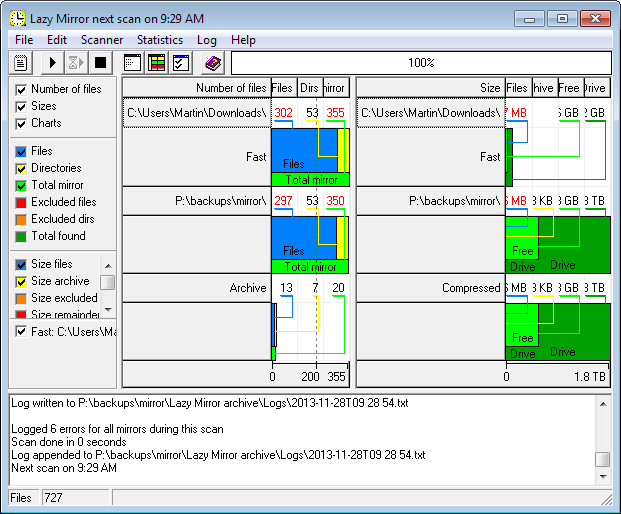
Task: Open the Statistics menu
Action: pos(160,40)
